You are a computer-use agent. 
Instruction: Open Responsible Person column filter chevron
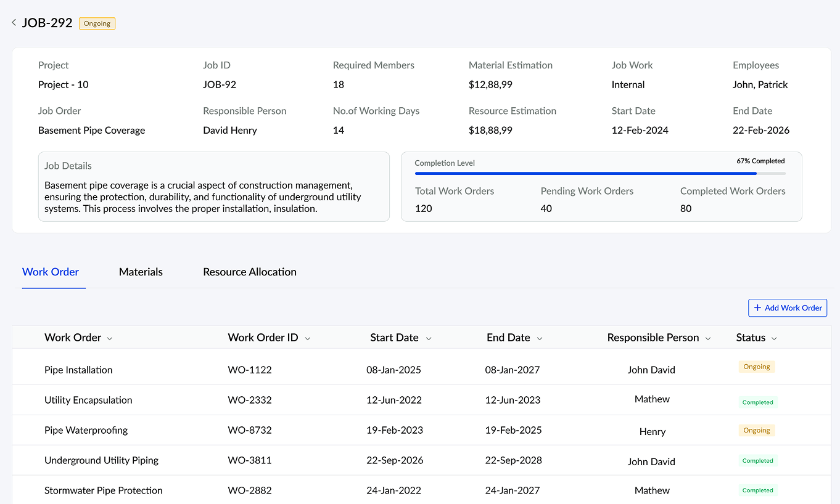[708, 338]
